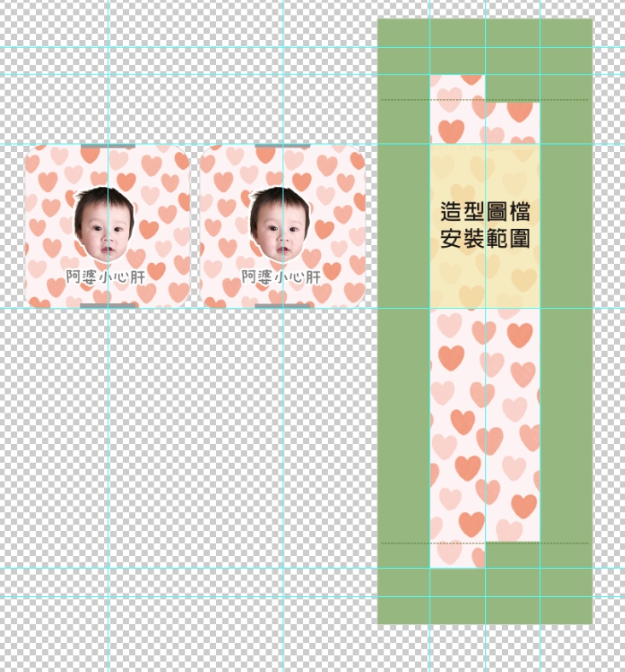Click the 安裝範圍 text line
This screenshot has height=672, width=625.
(485, 239)
